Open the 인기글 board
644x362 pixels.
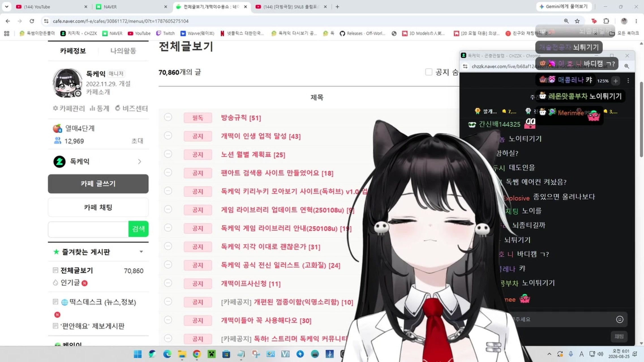pos(70,283)
